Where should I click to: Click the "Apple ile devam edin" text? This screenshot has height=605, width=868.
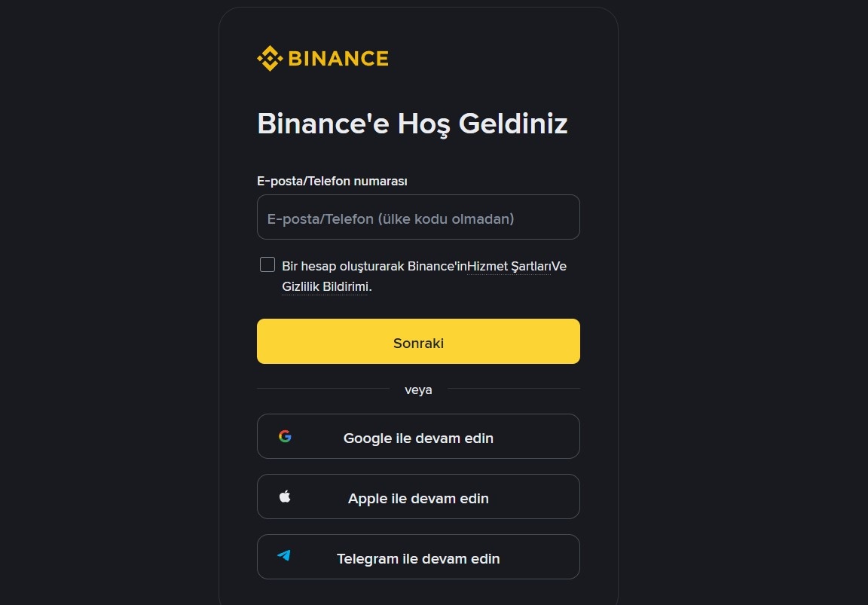pyautogui.click(x=418, y=498)
